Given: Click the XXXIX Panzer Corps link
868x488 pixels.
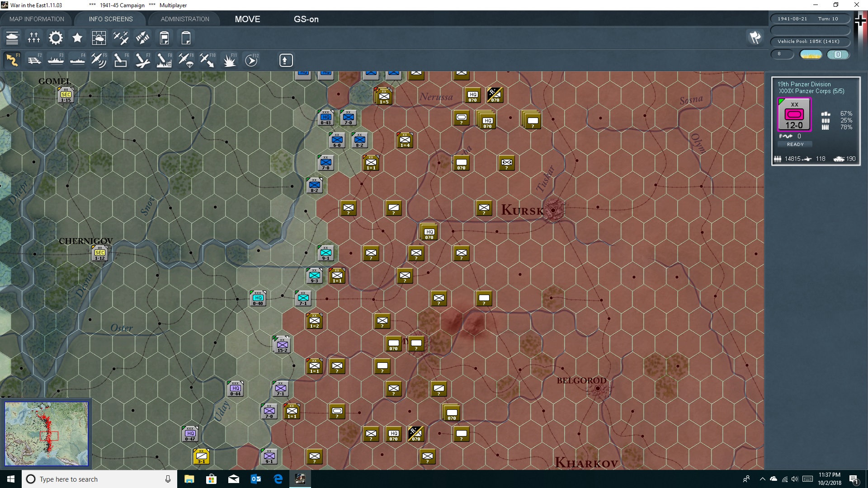Looking at the screenshot, I should [811, 91].
